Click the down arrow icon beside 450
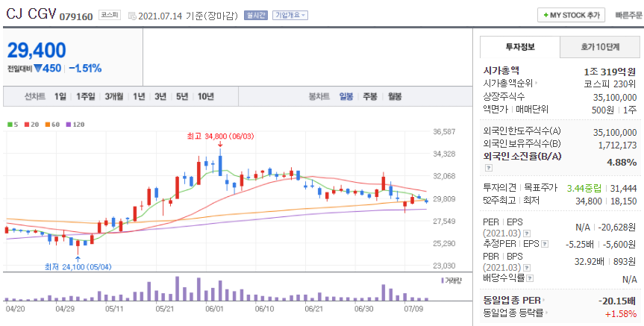This screenshot has height=326, width=644. pyautogui.click(x=38, y=69)
